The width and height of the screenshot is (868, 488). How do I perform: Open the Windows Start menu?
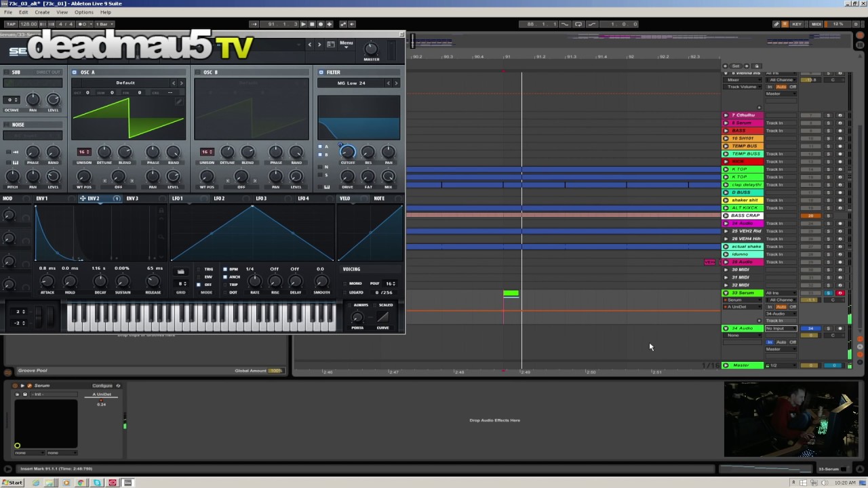[12, 483]
